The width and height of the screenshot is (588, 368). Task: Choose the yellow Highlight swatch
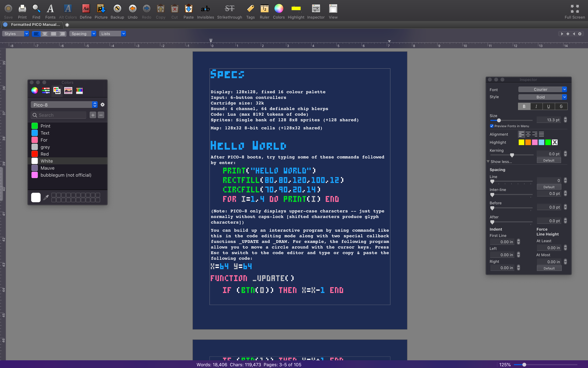click(521, 142)
